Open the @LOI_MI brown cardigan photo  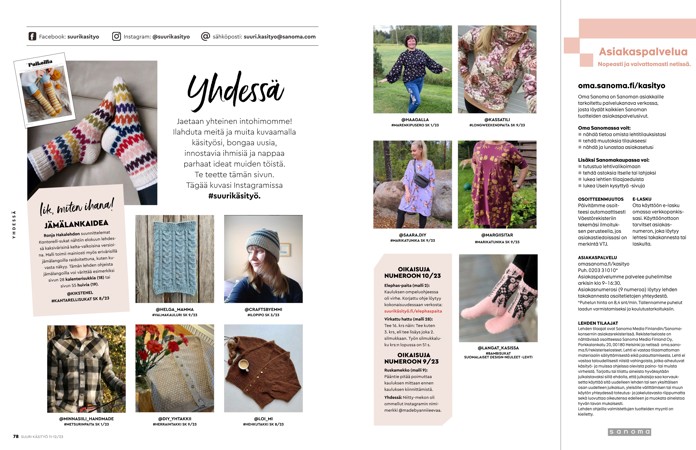263,368
